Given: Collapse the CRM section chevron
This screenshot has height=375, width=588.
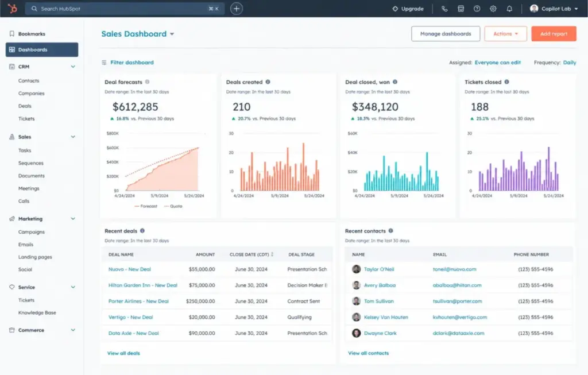Looking at the screenshot, I should coord(73,67).
